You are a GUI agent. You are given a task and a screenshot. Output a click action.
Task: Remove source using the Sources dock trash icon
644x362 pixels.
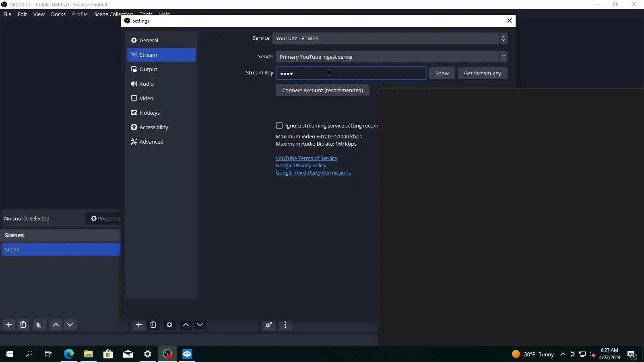(153, 325)
